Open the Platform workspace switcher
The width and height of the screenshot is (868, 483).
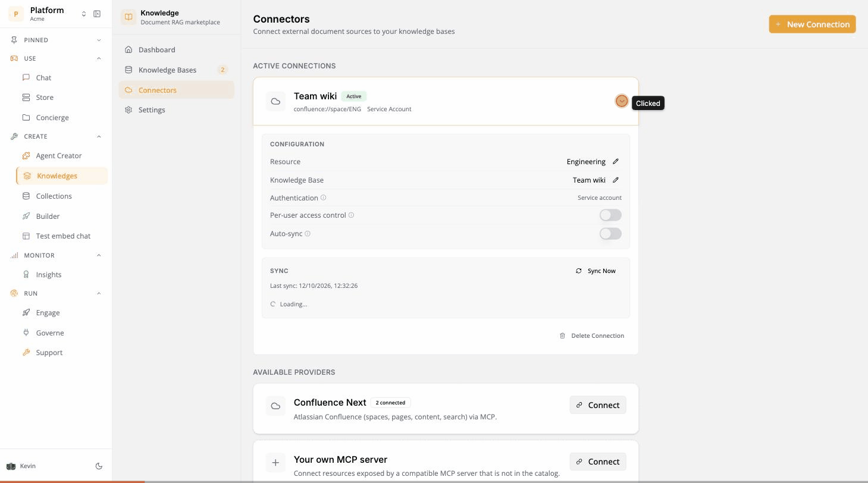84,14
